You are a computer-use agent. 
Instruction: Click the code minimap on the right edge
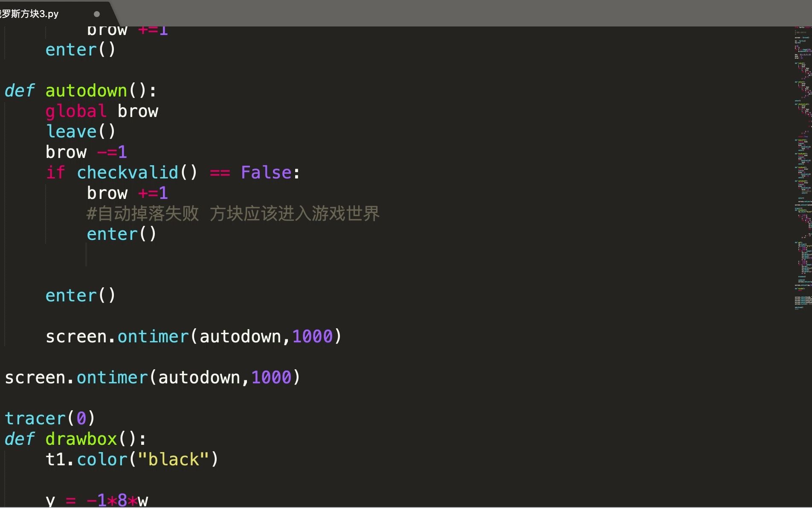click(802, 166)
